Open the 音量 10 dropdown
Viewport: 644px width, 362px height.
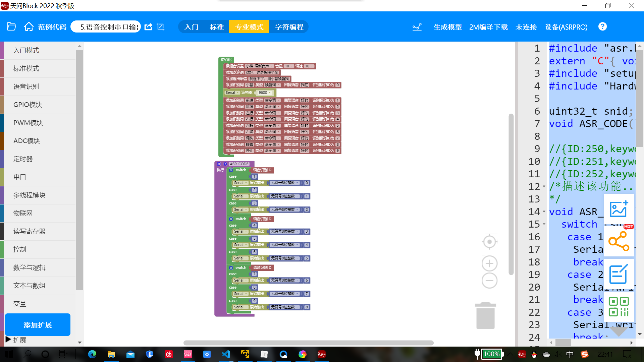(x=289, y=66)
